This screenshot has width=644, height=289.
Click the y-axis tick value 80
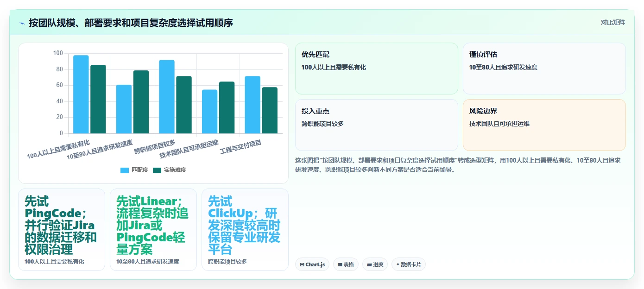pyautogui.click(x=59, y=69)
